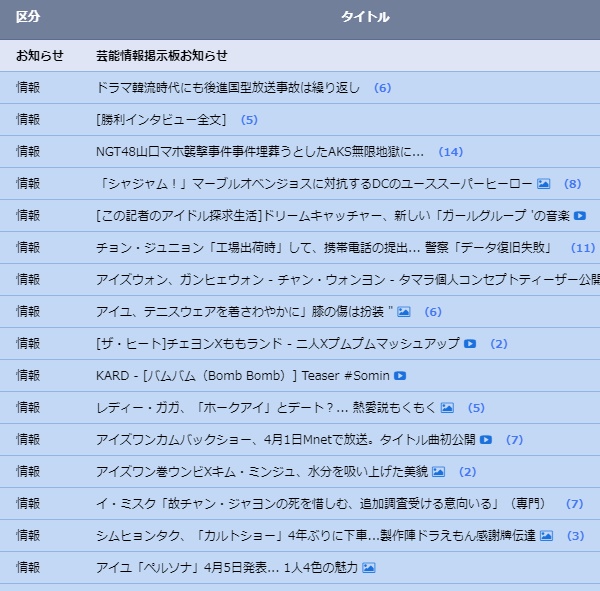Open アイズワンカムバックショー4月1日Mnet post

point(285,439)
